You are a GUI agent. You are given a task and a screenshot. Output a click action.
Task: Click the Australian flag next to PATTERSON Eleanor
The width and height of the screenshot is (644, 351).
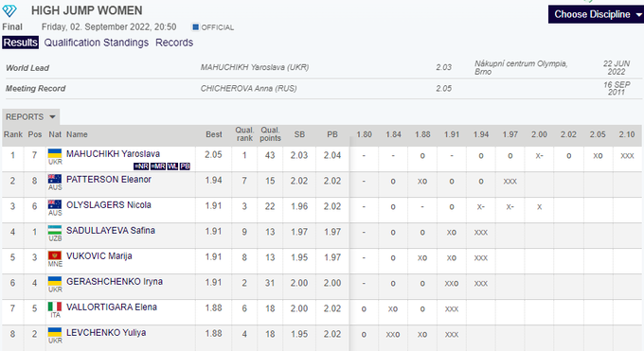55,179
